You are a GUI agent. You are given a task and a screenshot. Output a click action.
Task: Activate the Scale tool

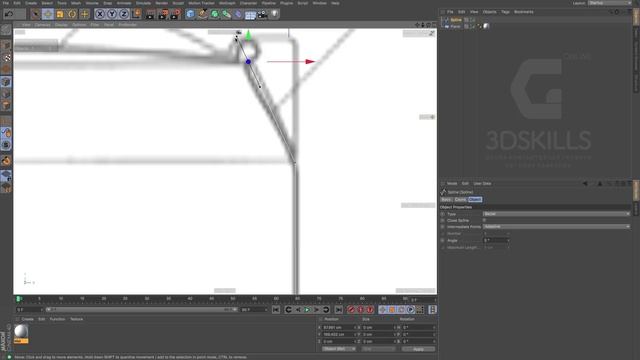coord(60,14)
